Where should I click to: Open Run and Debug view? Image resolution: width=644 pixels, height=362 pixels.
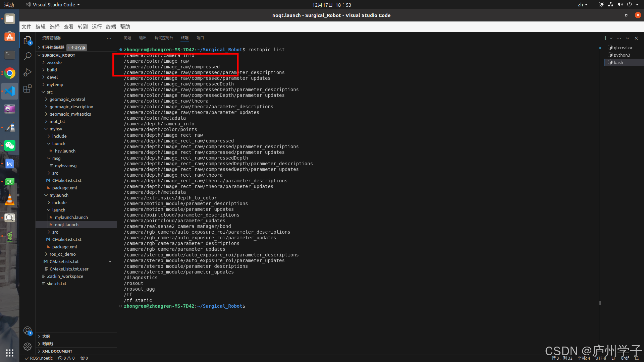coord(28,72)
